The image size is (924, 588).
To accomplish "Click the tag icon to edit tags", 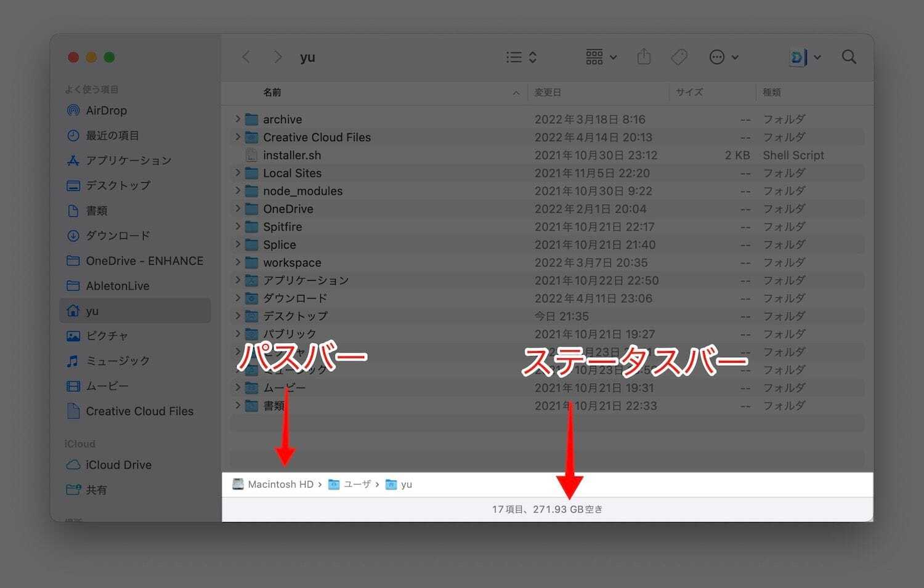I will point(679,57).
